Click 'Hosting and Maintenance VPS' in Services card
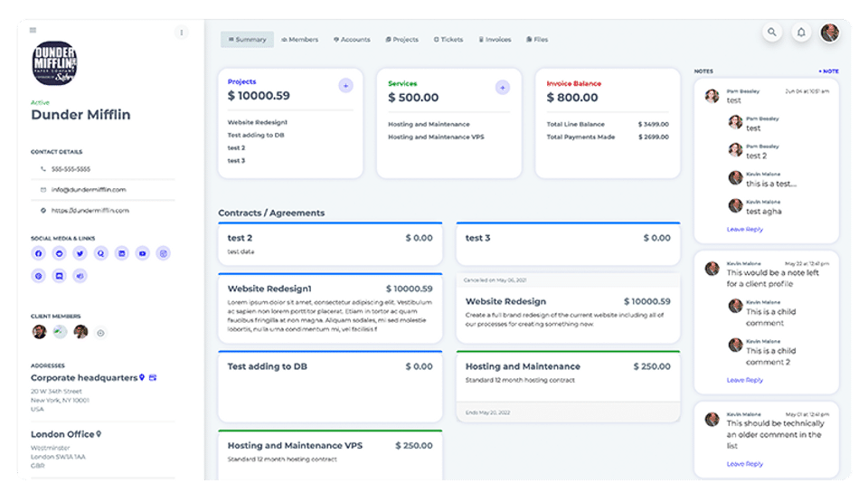This screenshot has height=493, width=868. 436,137
